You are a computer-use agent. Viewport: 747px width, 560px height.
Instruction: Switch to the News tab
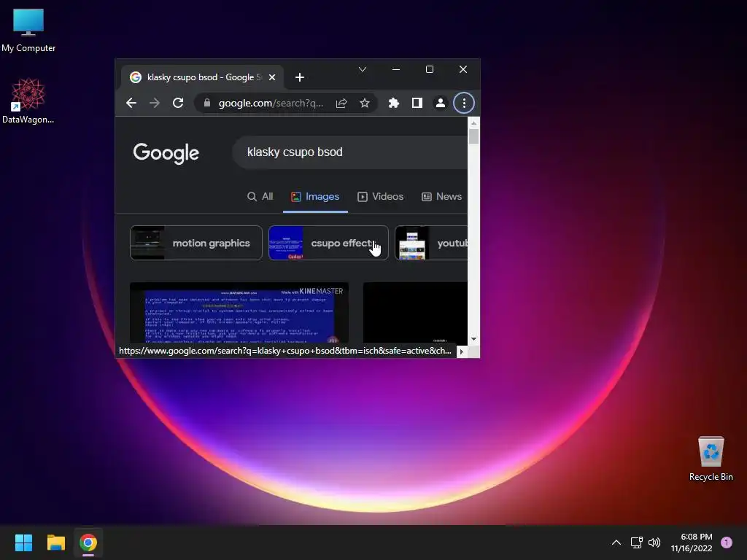click(x=441, y=196)
